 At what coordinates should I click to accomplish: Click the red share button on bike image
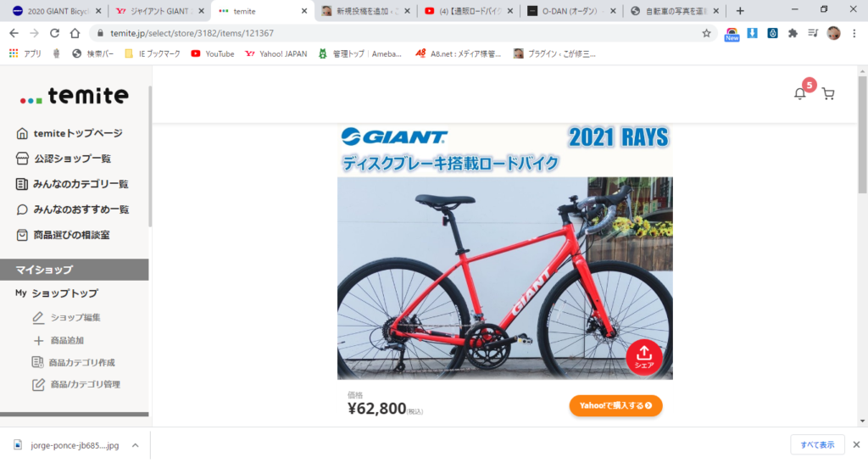pos(644,357)
